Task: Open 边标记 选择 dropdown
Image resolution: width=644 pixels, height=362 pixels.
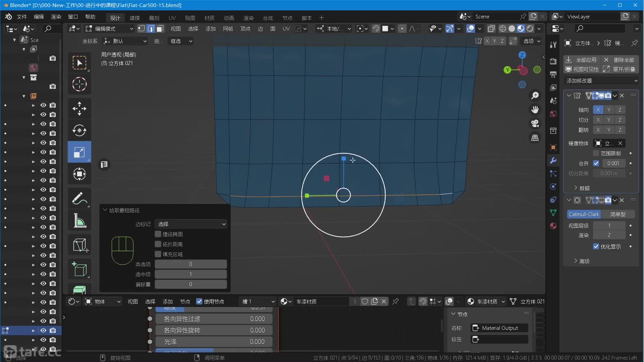Action: click(191, 224)
